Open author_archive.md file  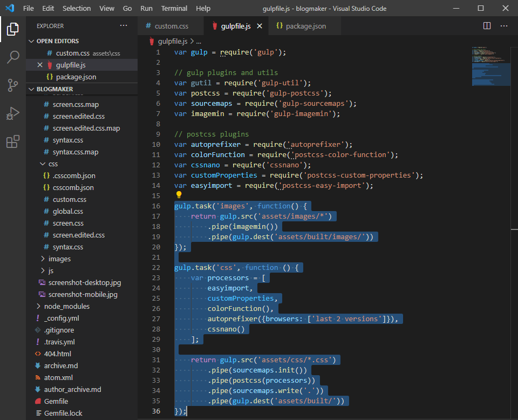(81, 390)
